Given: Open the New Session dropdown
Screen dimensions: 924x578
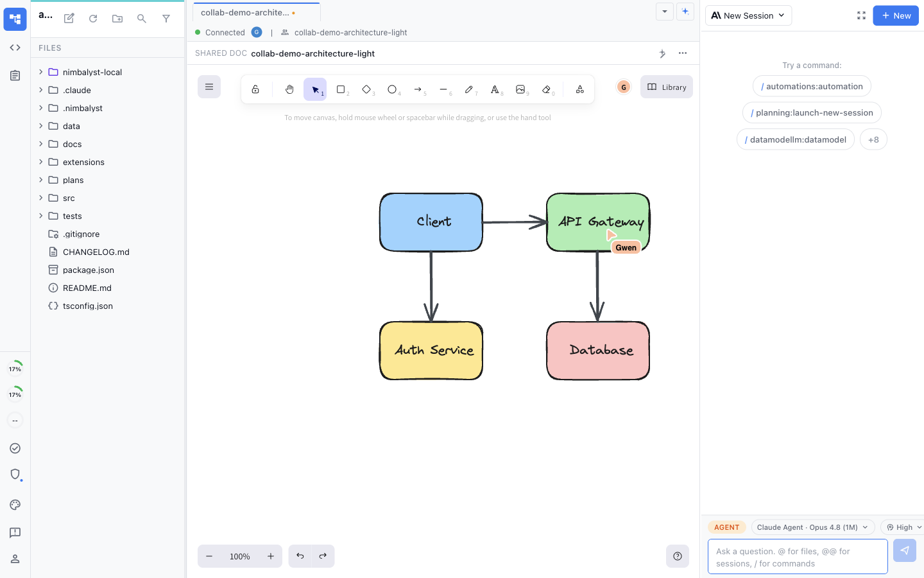Looking at the screenshot, I should [748, 15].
